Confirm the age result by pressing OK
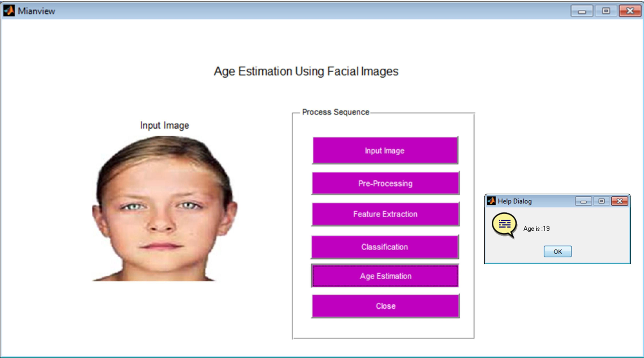 tap(558, 252)
